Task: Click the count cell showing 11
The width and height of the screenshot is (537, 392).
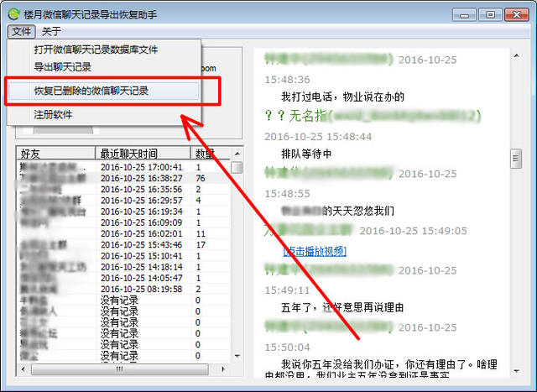Action: (201, 233)
